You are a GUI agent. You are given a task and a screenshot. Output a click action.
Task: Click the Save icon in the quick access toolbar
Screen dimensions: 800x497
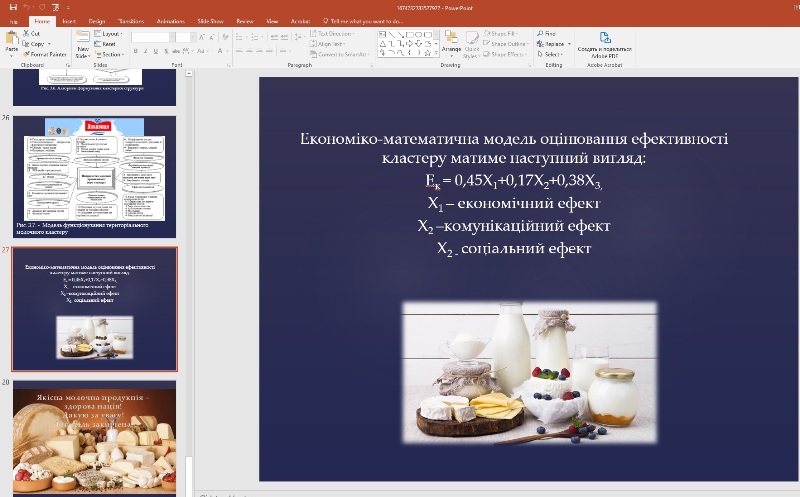(x=13, y=7)
